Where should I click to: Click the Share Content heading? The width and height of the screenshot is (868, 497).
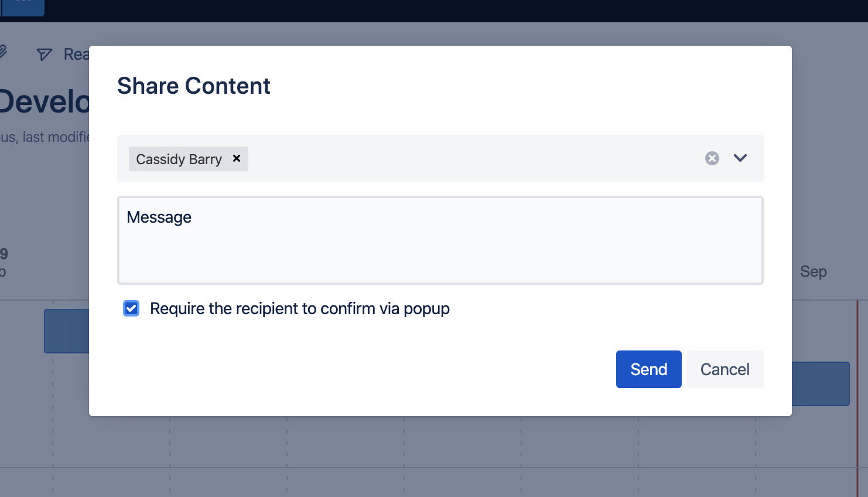tap(194, 86)
